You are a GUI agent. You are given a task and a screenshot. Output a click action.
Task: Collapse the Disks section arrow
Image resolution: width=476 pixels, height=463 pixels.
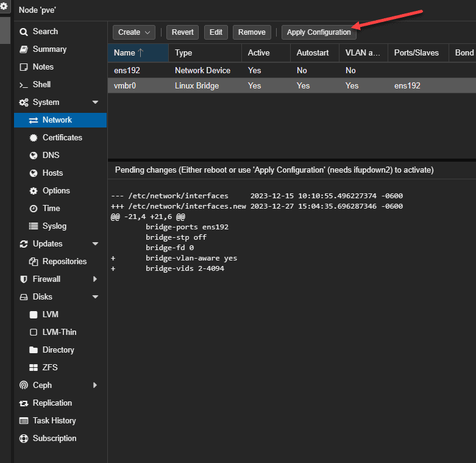(95, 297)
